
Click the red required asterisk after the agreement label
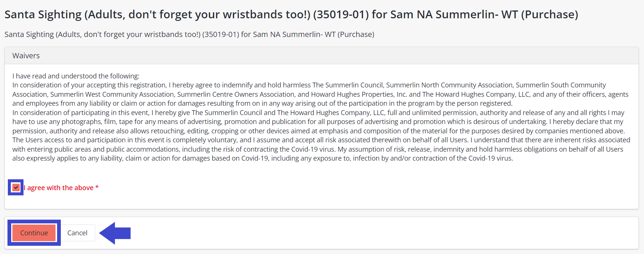tap(97, 188)
